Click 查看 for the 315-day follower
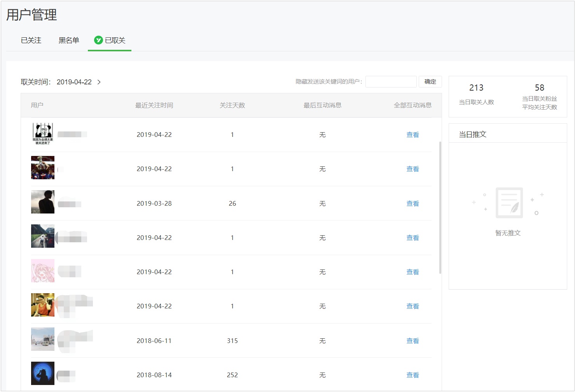575x392 pixels. [412, 340]
